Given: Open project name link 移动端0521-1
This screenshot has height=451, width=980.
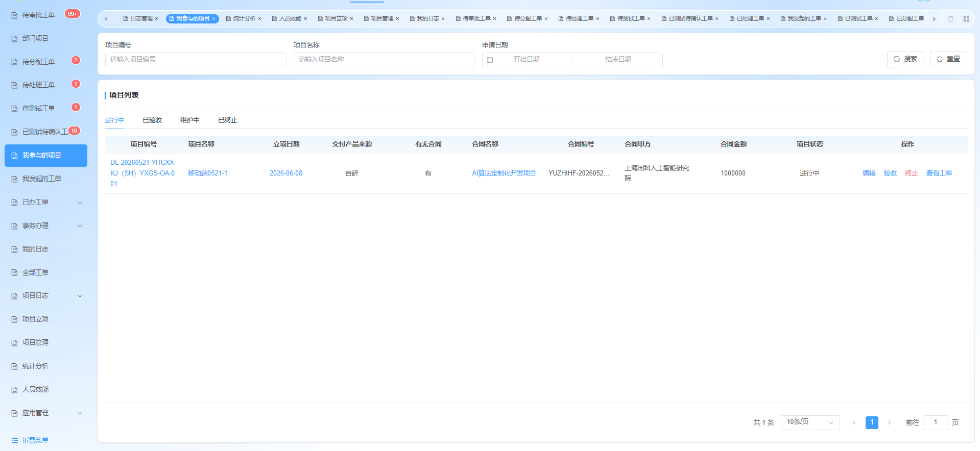Looking at the screenshot, I should 208,173.
